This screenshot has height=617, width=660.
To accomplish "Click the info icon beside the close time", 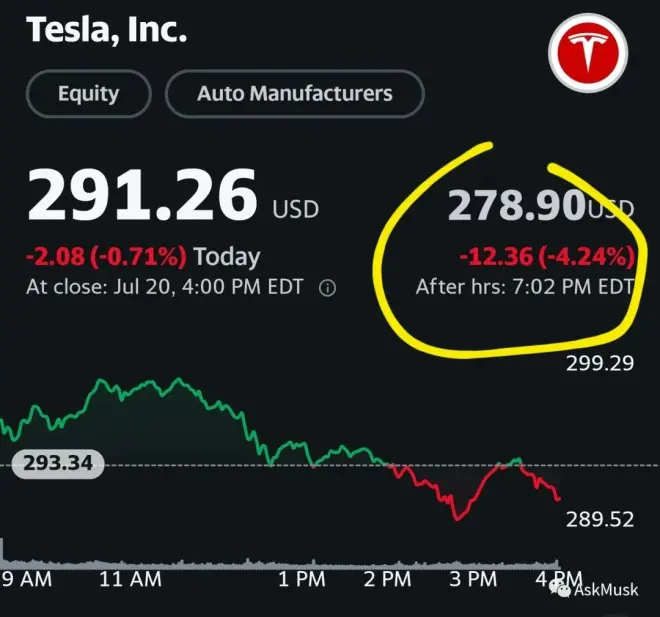I will (x=327, y=288).
